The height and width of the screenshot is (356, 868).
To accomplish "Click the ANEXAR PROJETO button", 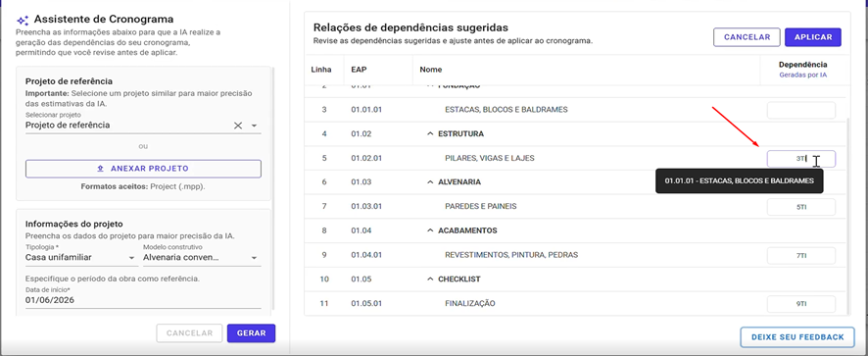I will coord(143,169).
